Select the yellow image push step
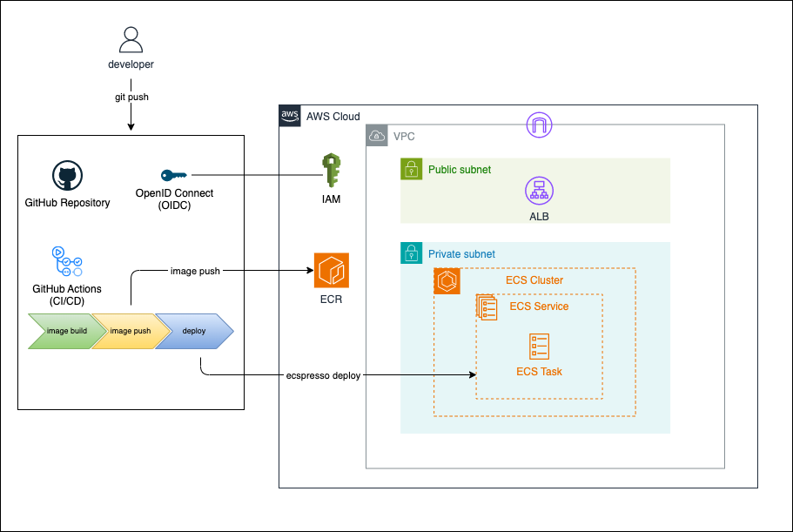 (x=129, y=331)
